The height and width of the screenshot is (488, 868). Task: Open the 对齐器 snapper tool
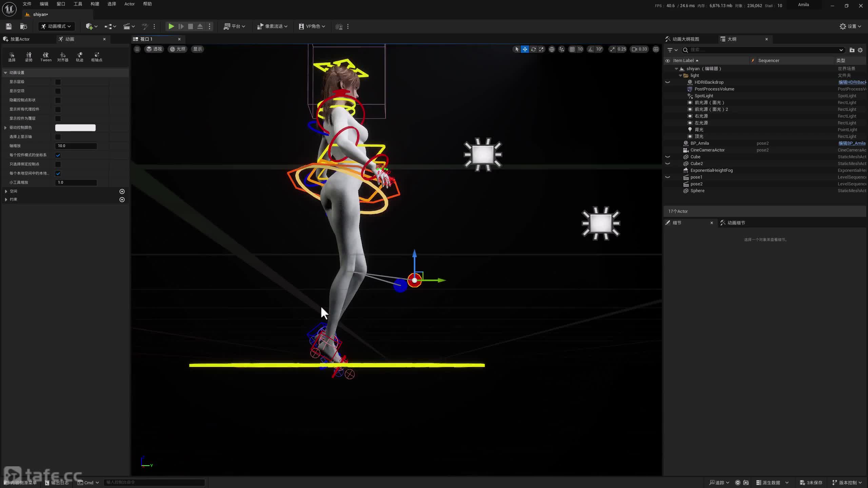[x=63, y=57]
